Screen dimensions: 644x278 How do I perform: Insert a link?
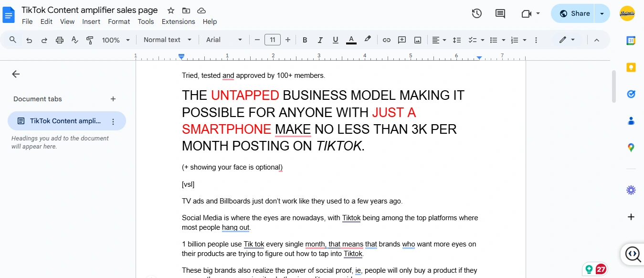[387, 40]
